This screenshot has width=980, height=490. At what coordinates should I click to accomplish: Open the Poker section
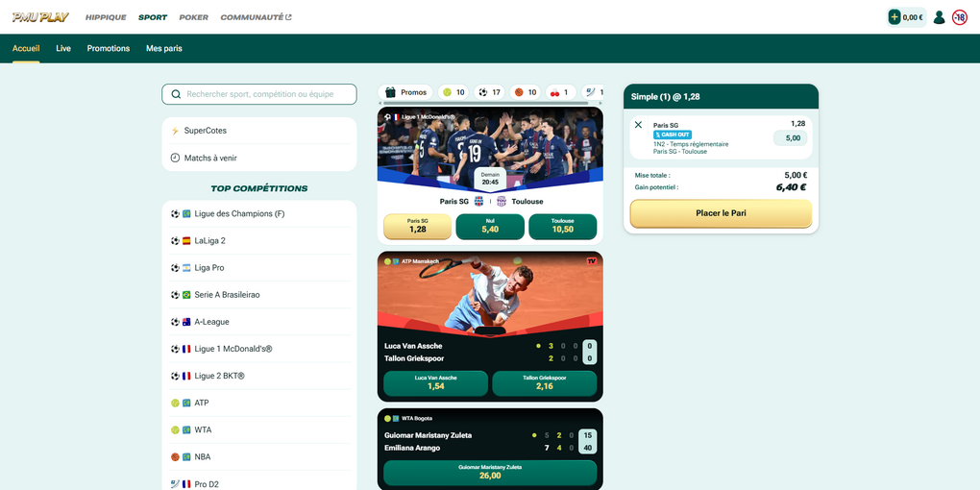tap(194, 17)
